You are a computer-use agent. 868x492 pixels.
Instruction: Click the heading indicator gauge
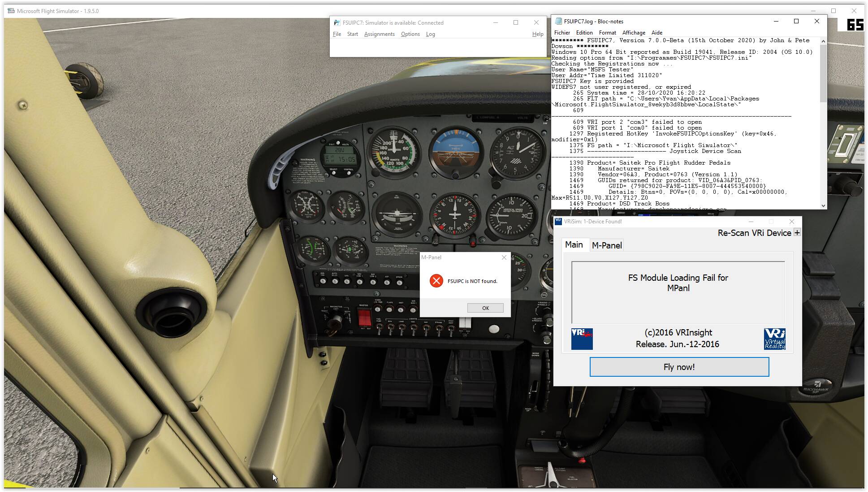[455, 215]
